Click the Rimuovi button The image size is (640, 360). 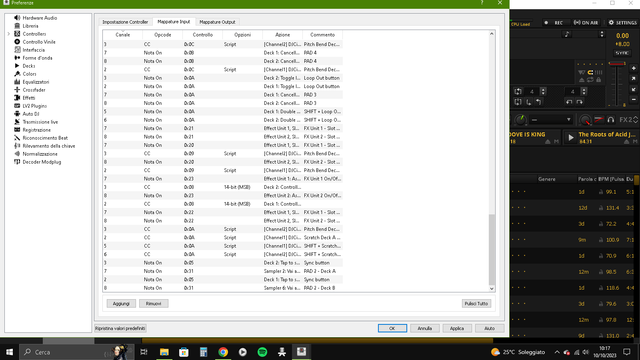pos(153,304)
